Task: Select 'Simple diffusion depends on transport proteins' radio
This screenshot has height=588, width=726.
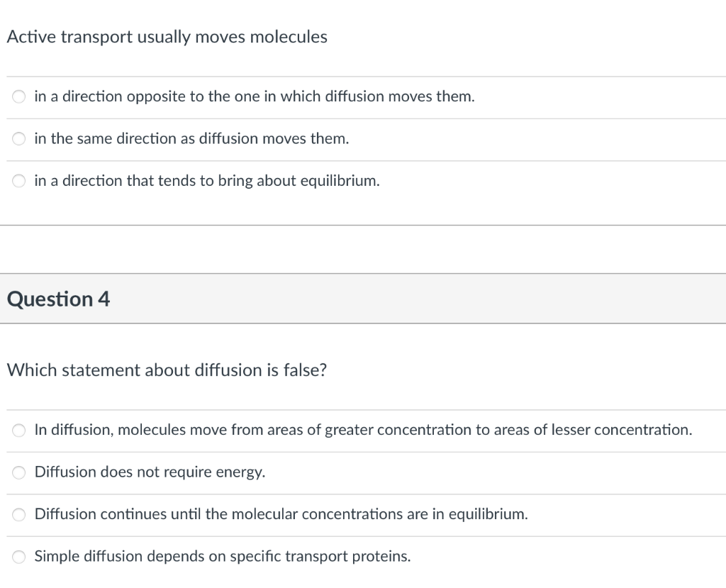Action: [x=19, y=557]
